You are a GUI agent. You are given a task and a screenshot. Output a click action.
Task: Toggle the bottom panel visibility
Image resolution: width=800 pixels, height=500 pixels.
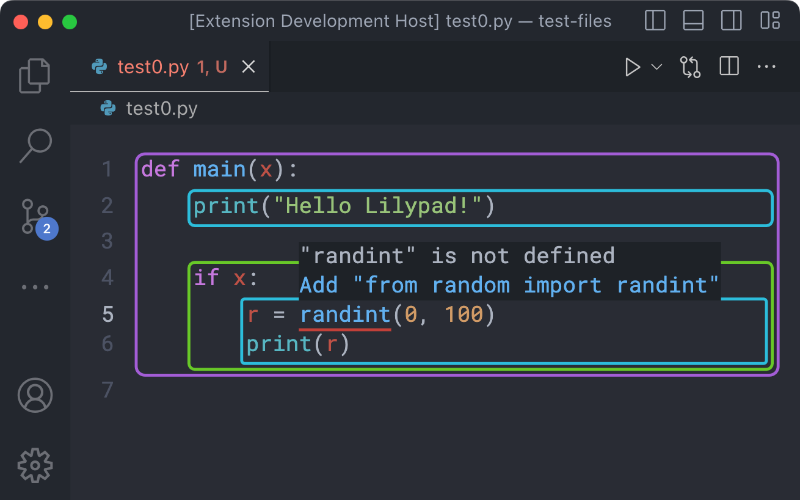693,20
